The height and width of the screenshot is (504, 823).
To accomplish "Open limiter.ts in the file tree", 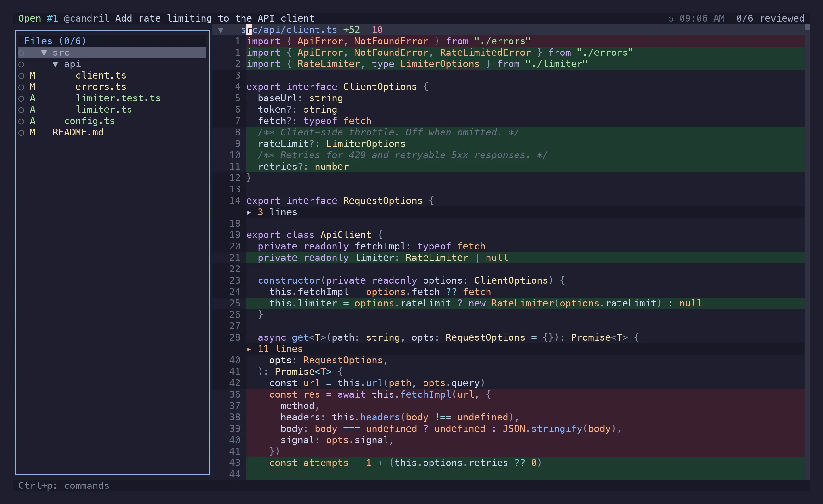I will point(104,110).
